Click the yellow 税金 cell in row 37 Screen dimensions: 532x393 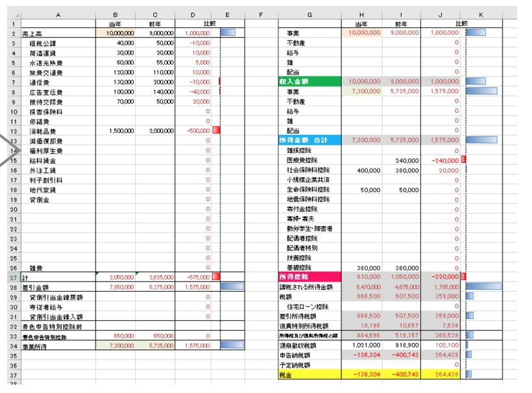tap(309, 375)
